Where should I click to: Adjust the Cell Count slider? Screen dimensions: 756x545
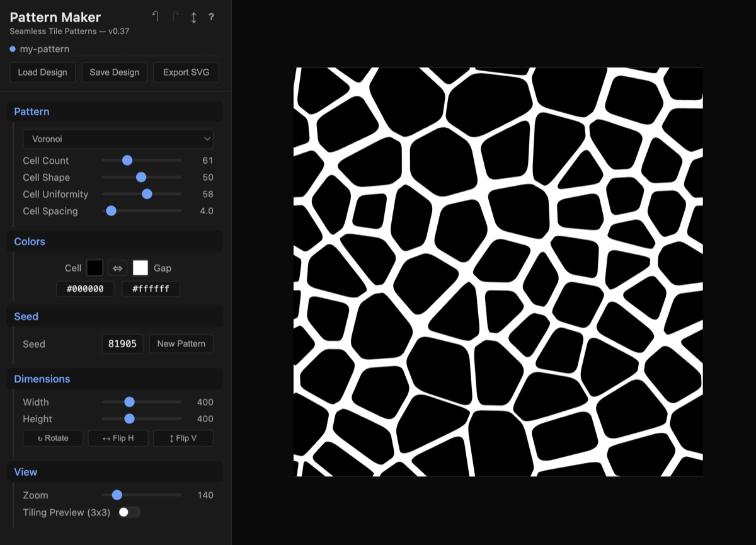coord(141,161)
